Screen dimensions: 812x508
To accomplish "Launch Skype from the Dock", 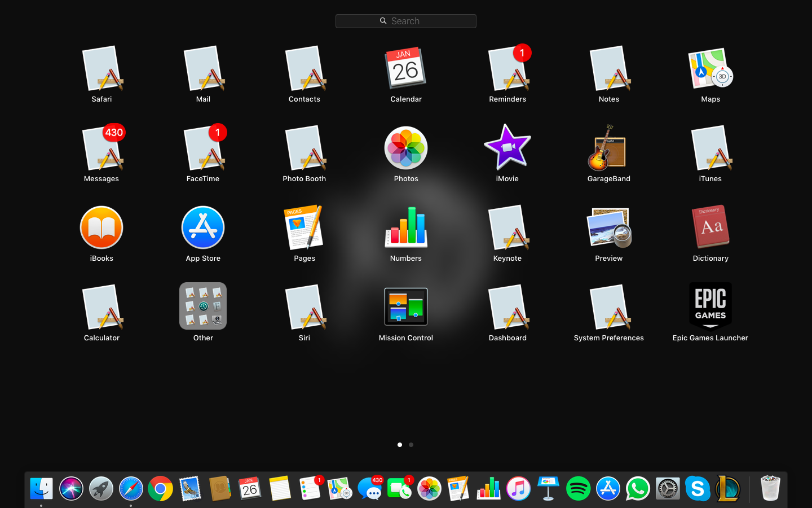I will click(x=698, y=489).
